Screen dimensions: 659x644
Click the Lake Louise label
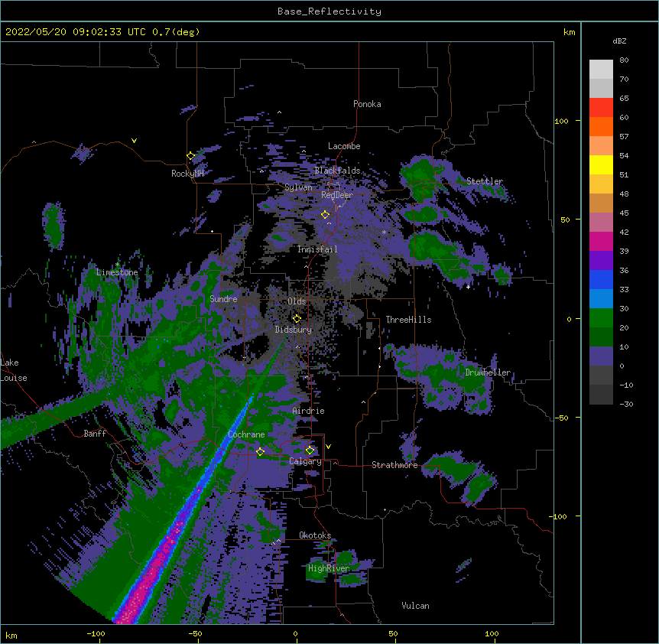[x=14, y=370]
